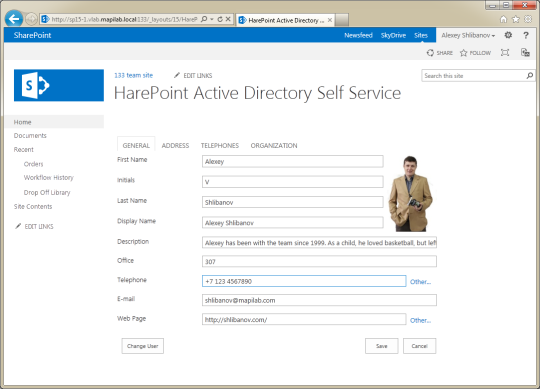Screen dimensions: 540x389
Task: Click the help question mark icon
Action: [526, 35]
